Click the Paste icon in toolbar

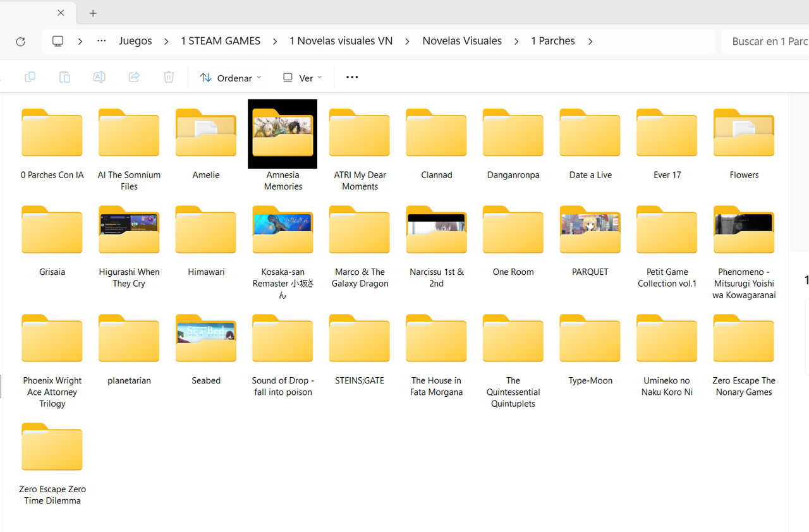click(64, 77)
